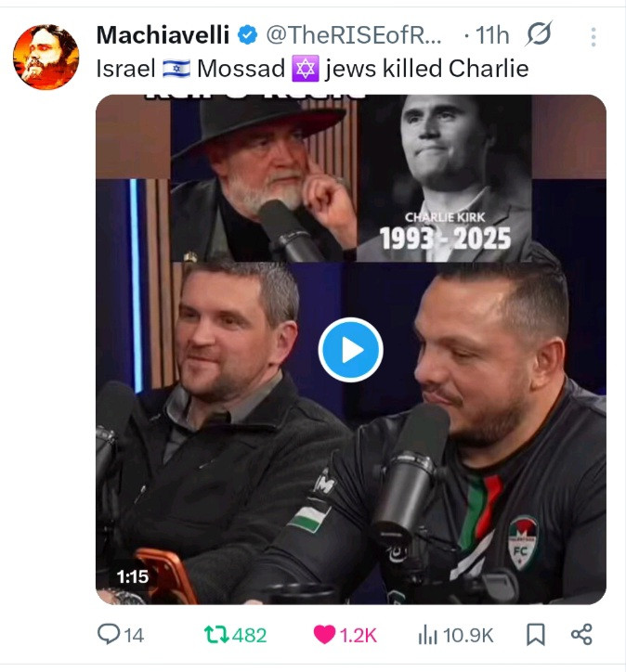Image resolution: width=626 pixels, height=672 pixels.
Task: Click the 1:15 video duration badge
Action: tap(133, 576)
